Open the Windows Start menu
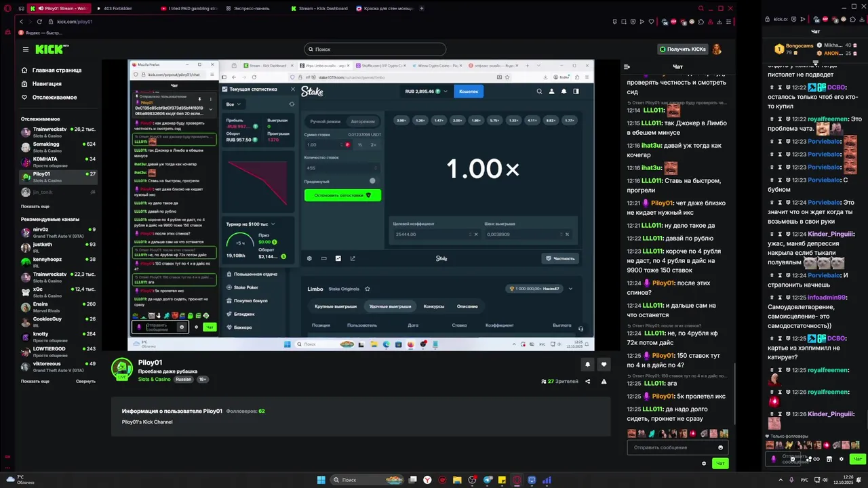 coord(321,480)
